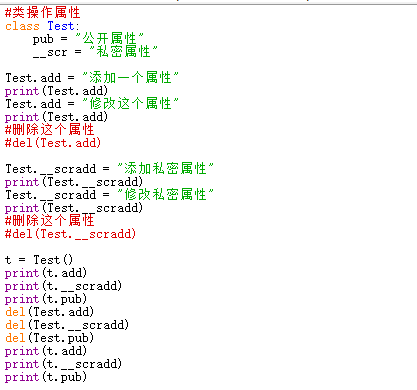The width and height of the screenshot is (417, 390).
Task: Click the string "修改私密属性"
Action: point(165,195)
